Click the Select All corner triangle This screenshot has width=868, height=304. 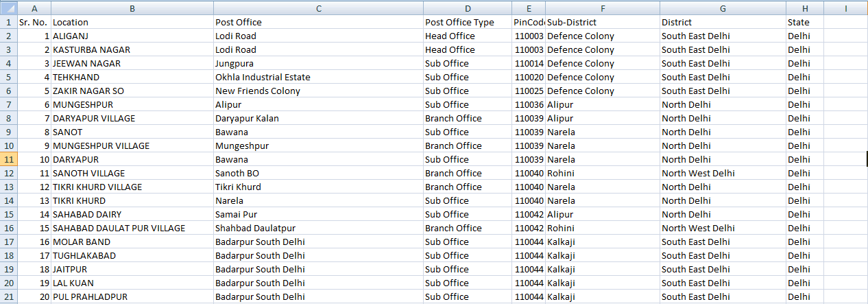coord(8,8)
